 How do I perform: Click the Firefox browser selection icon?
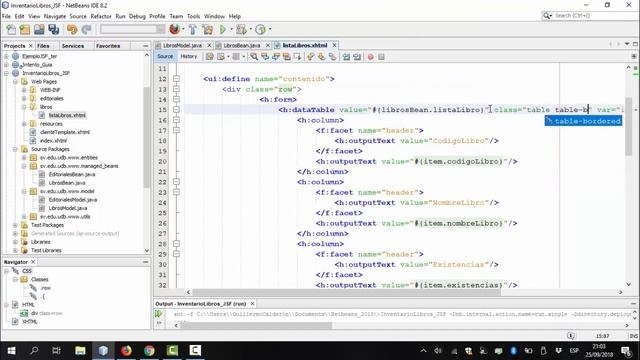[x=174, y=29]
